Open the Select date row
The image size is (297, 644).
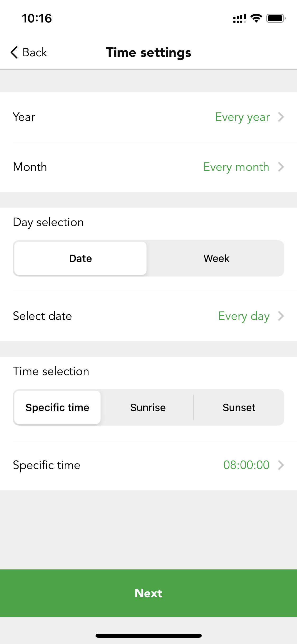pyautogui.click(x=148, y=316)
